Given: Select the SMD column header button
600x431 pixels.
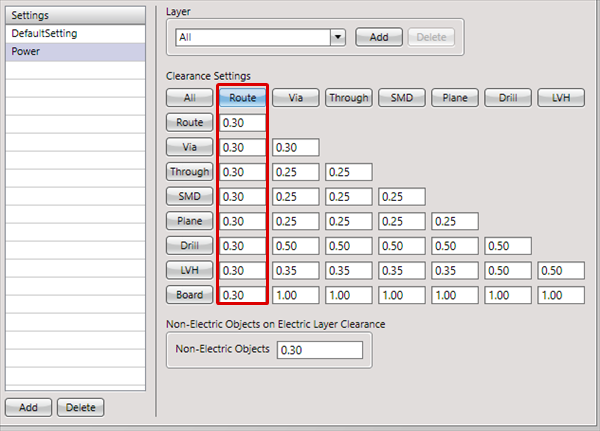Looking at the screenshot, I should coord(401,98).
